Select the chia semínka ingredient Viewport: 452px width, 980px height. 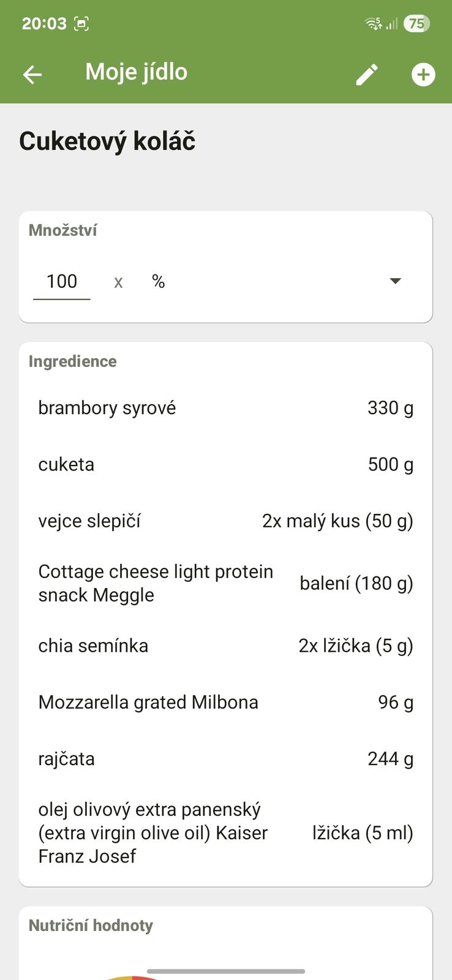click(225, 646)
